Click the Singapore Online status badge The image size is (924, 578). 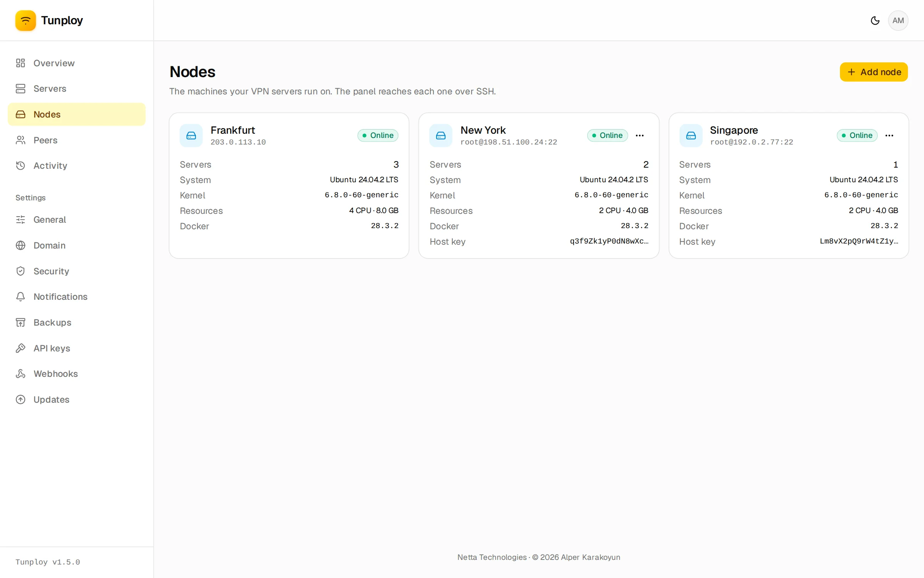(x=857, y=136)
